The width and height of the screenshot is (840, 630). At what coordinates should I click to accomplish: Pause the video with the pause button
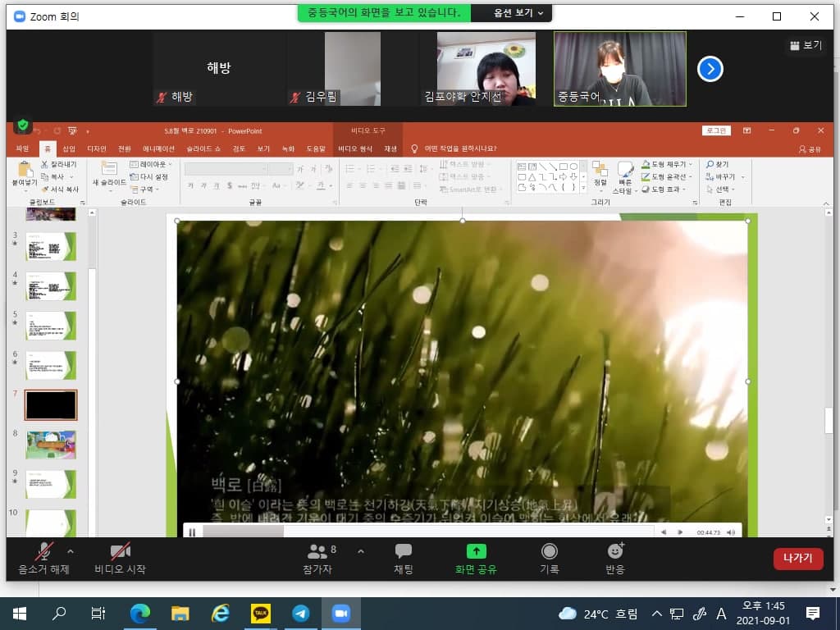coord(192,532)
